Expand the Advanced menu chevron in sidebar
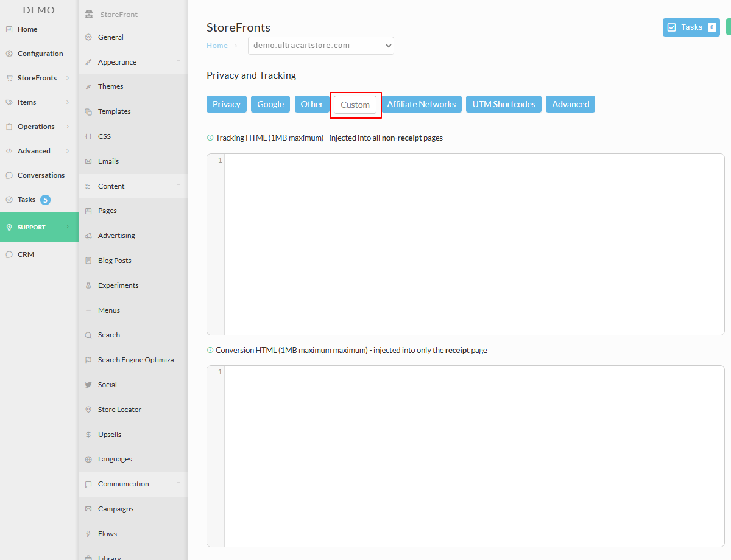Image resolution: width=731 pixels, height=560 pixels. [68, 151]
